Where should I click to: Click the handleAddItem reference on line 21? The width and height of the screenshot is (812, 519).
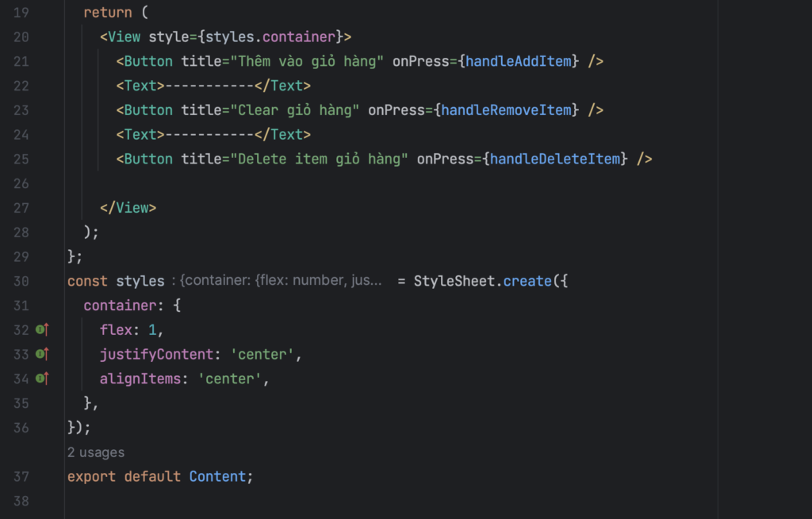518,61
